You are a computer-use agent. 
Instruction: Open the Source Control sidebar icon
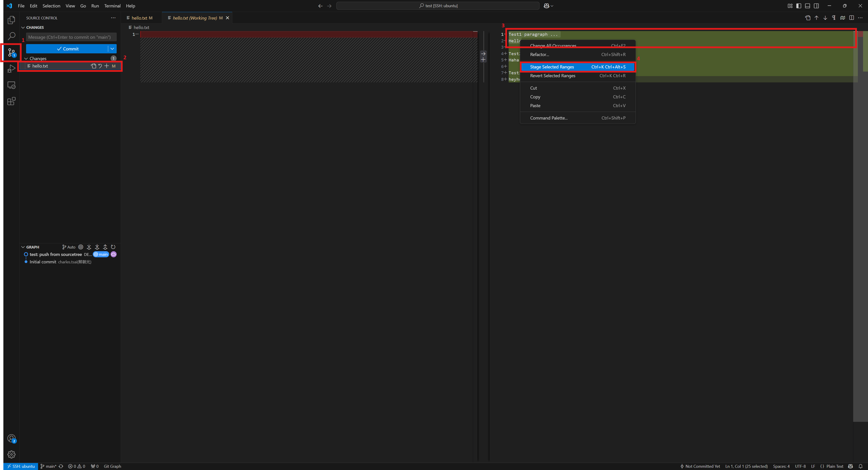pyautogui.click(x=11, y=52)
